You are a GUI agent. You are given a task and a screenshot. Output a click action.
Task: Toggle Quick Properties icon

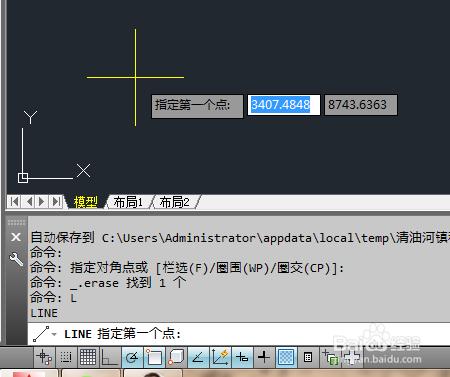tap(308, 357)
